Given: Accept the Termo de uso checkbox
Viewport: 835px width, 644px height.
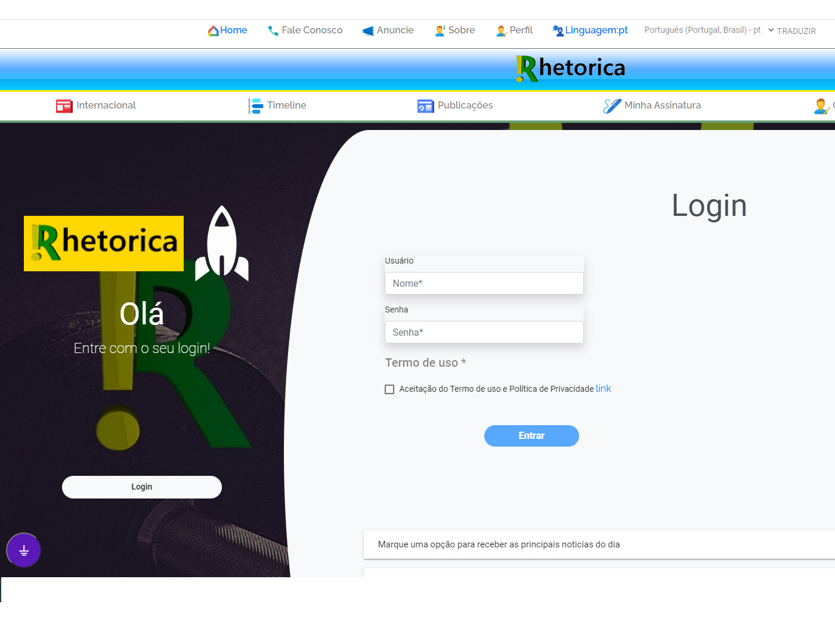Looking at the screenshot, I should (389, 389).
